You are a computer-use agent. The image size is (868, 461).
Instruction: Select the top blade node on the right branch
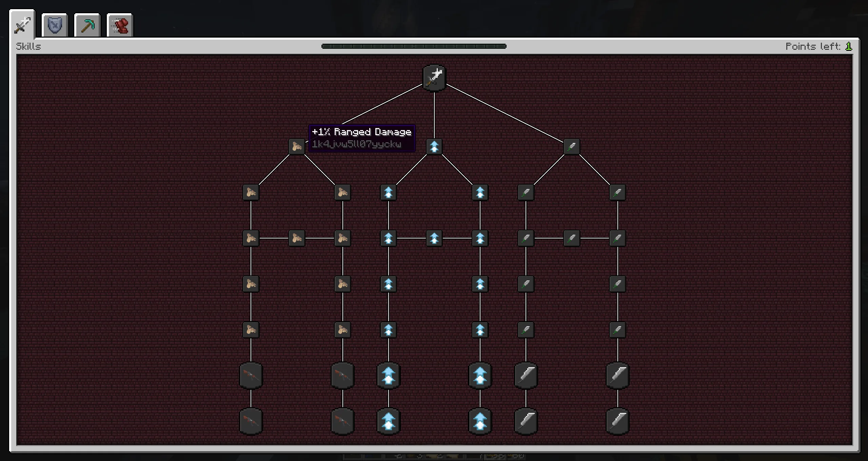coord(572,147)
